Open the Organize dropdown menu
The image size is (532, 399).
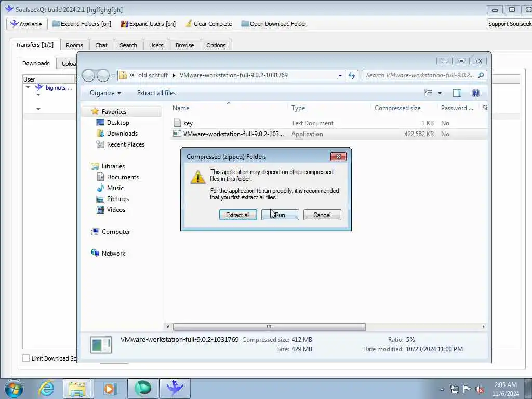[x=105, y=93]
